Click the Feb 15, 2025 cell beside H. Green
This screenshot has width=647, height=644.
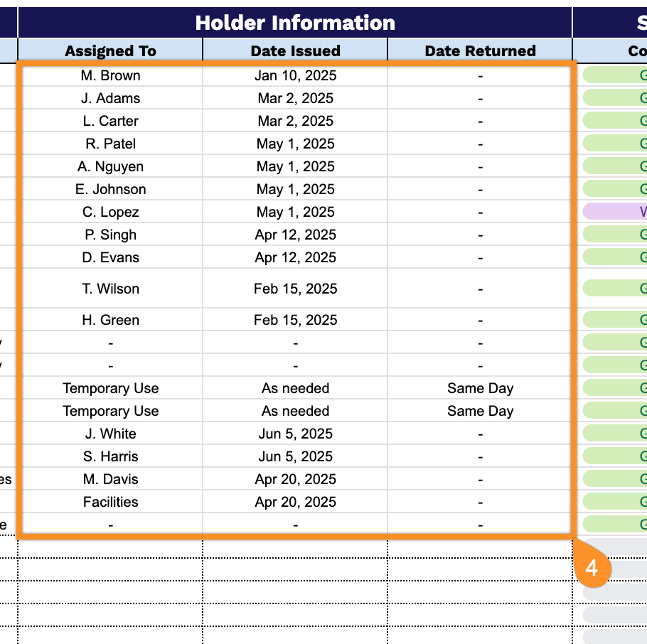click(x=295, y=320)
